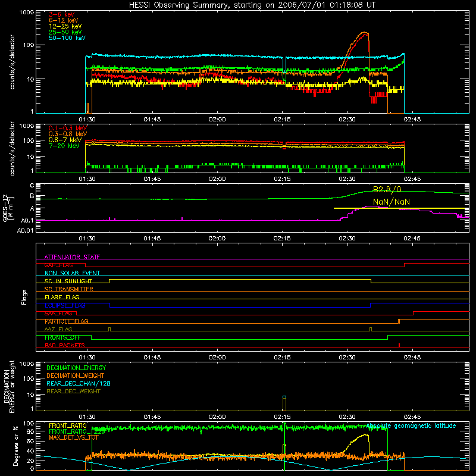
Task: Click the 01:45 time label under top plot
Action: pyautogui.click(x=152, y=120)
